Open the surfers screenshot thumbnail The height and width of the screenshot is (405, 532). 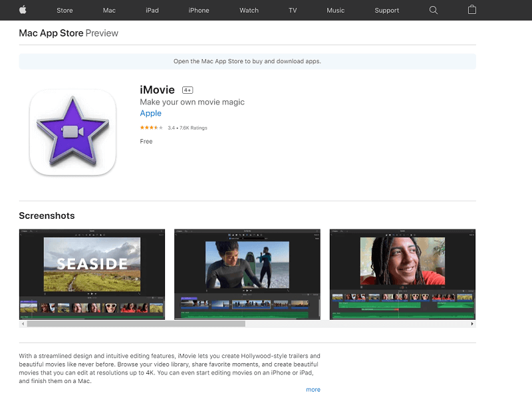247,275
